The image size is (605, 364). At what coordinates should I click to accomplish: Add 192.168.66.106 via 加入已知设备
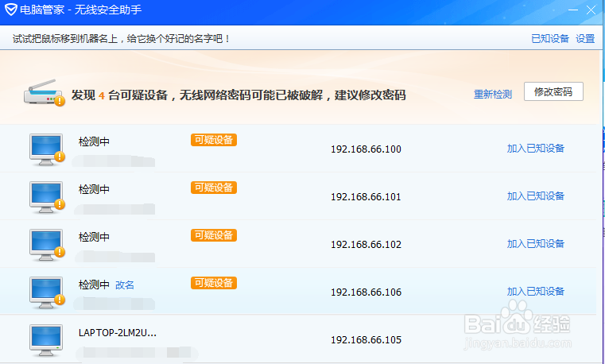(x=536, y=291)
